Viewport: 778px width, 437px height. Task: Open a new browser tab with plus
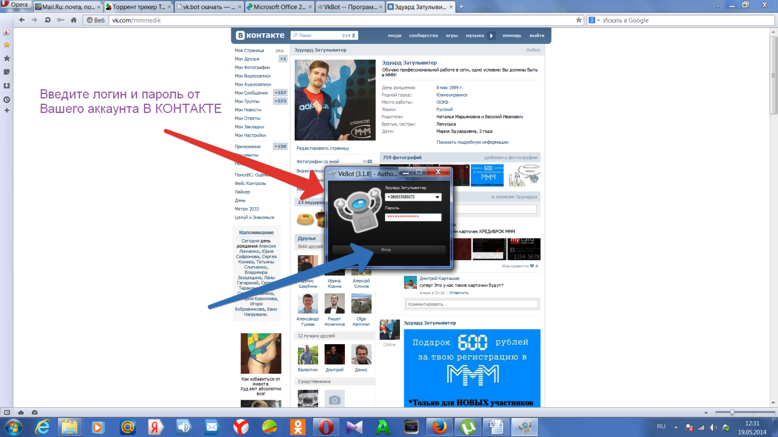[461, 6]
